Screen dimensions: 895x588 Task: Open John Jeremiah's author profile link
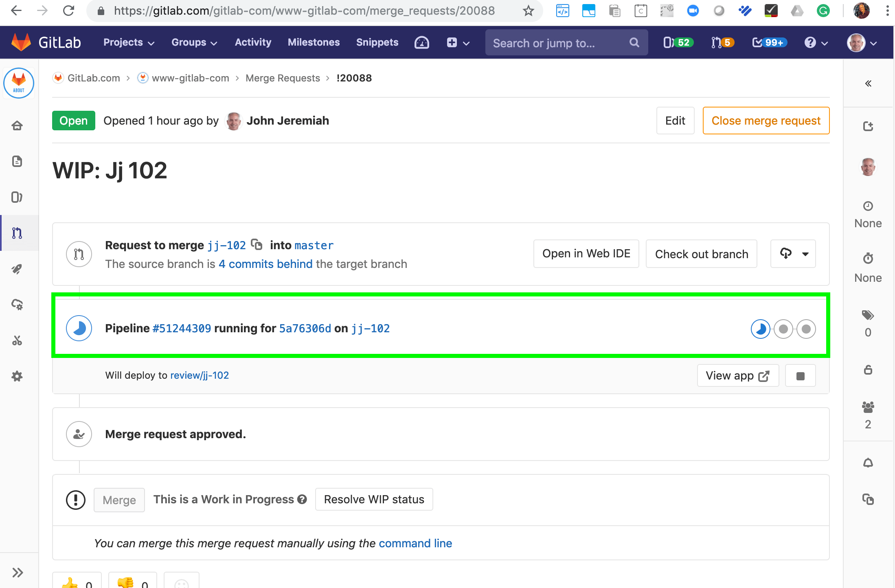coord(287,121)
